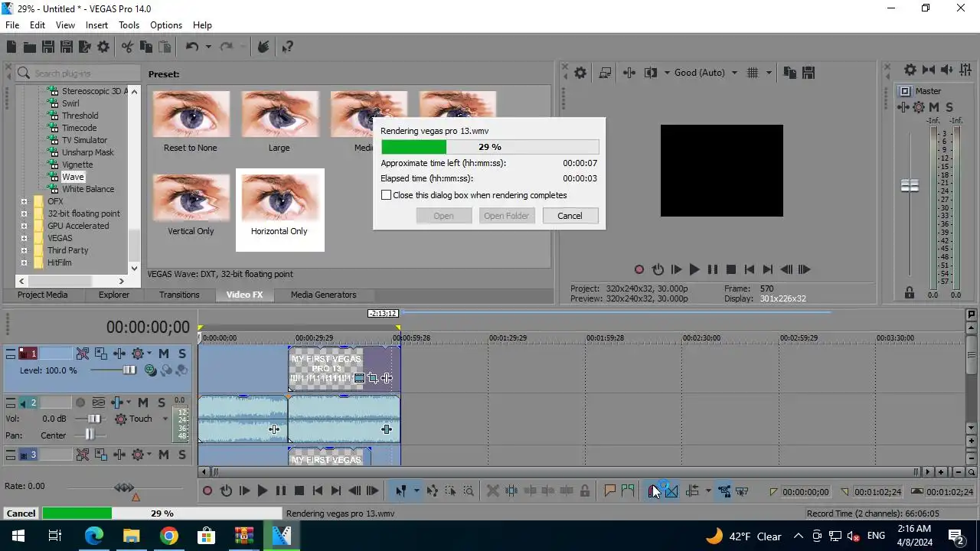Open the File menu
Screen dimensions: 980x551
point(12,25)
